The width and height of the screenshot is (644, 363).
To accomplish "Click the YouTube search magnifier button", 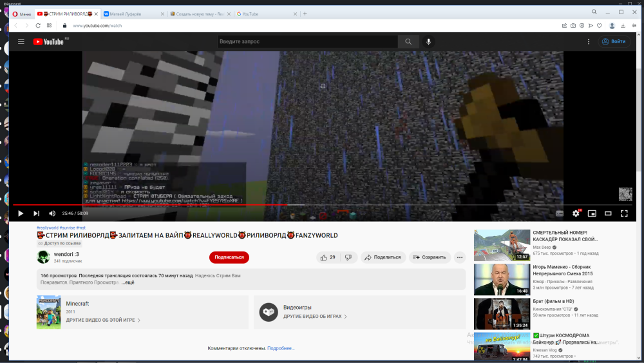I will click(x=408, y=41).
